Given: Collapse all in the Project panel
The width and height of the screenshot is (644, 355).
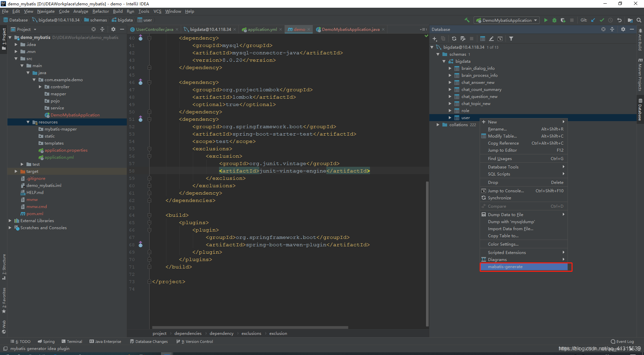Looking at the screenshot, I should tap(102, 29).
